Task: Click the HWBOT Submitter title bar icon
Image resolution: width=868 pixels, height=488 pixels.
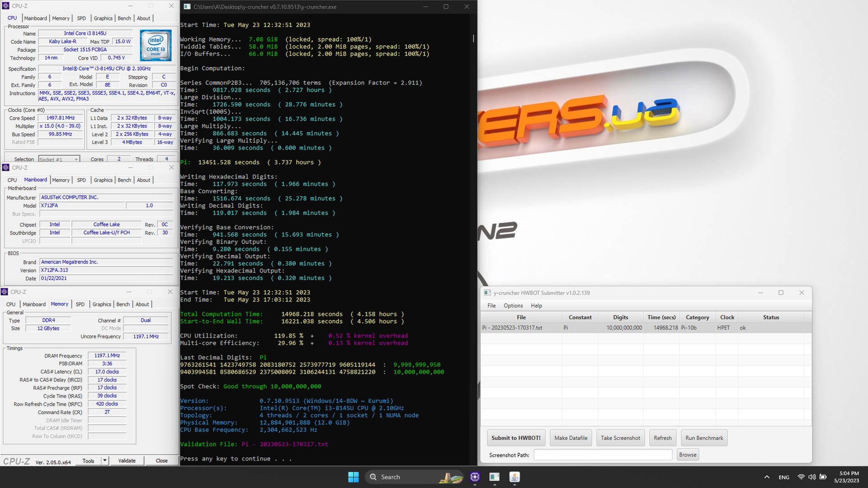Action: [487, 293]
